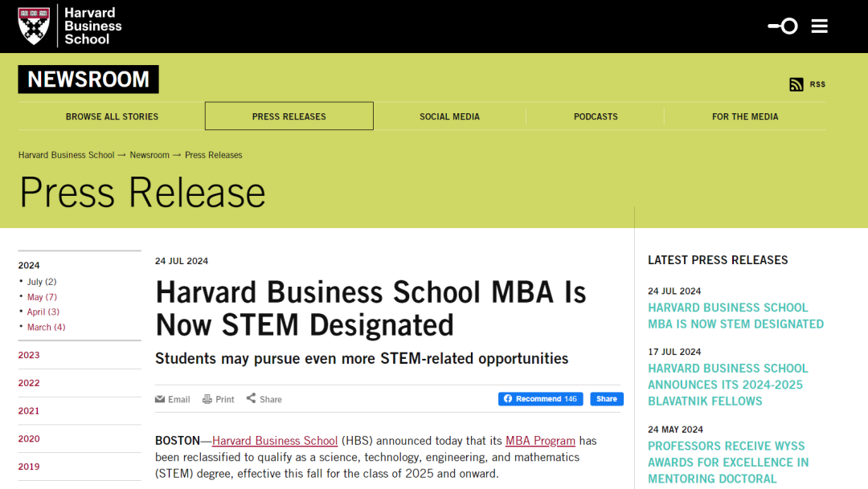Expand the 2019 archive year
868x489 pixels.
(x=29, y=467)
